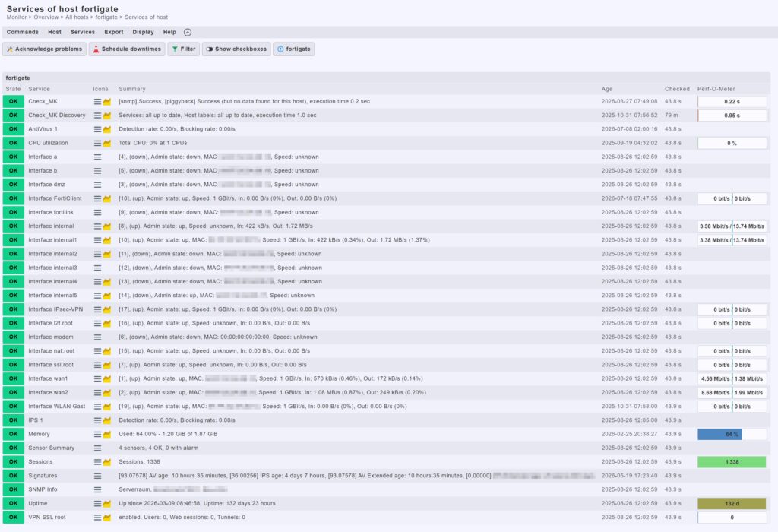The width and height of the screenshot is (778, 532).
Task: Click the fortigate group header
Action: coord(18,78)
